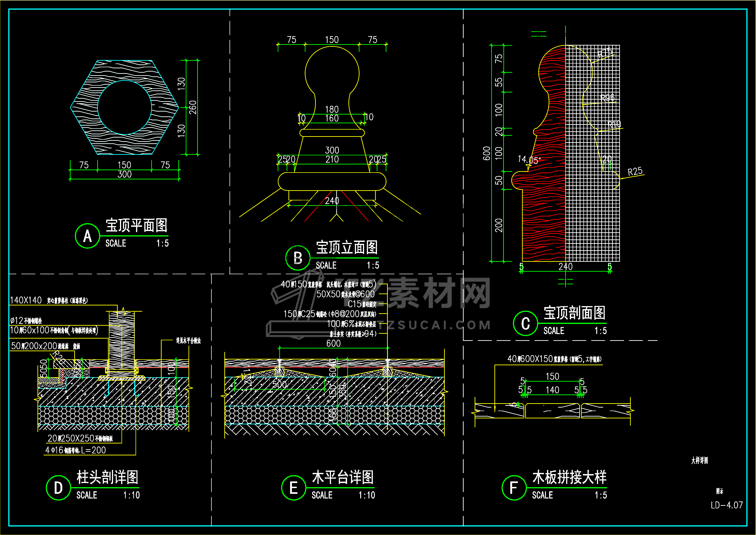
Task: Select the circled letter B view marker
Action: [298, 258]
